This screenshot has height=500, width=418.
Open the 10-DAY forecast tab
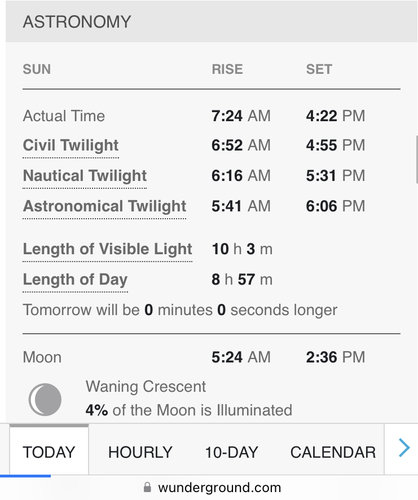coord(231,452)
